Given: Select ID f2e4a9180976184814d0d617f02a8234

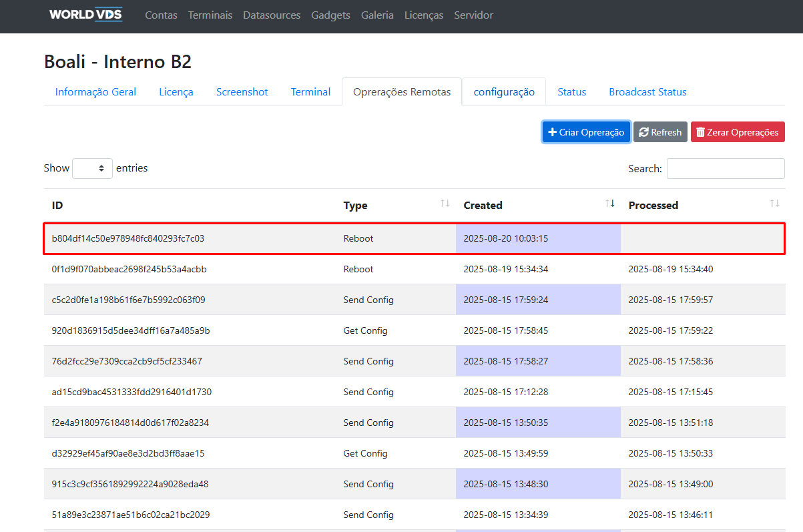Looking at the screenshot, I should [x=129, y=423].
